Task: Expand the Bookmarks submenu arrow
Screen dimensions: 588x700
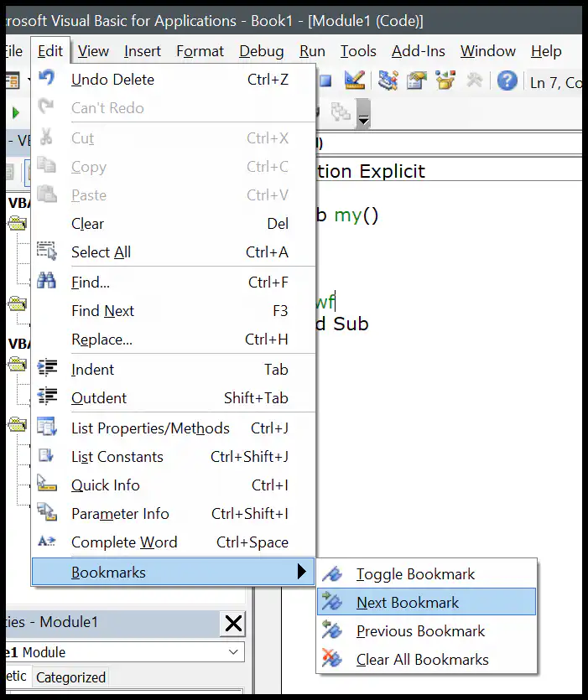Action: (302, 572)
